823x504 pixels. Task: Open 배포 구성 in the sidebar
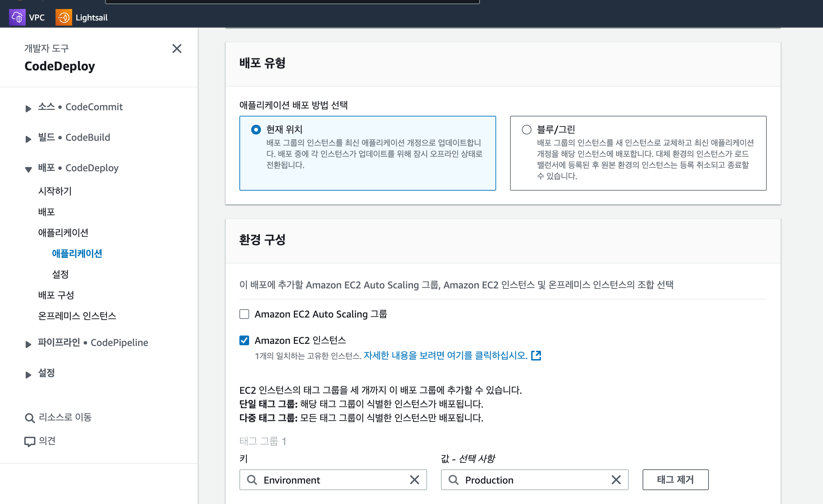tap(56, 295)
